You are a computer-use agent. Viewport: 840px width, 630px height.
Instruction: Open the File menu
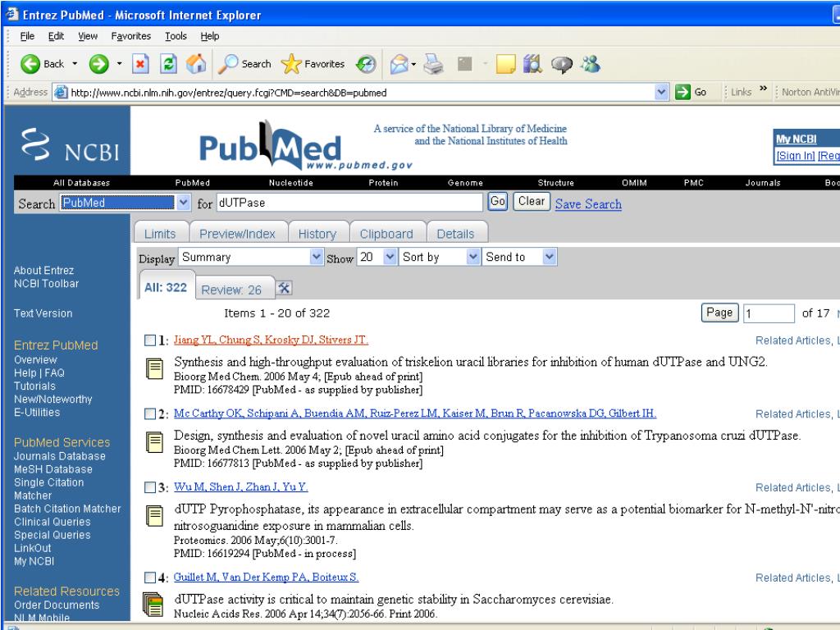click(27, 36)
